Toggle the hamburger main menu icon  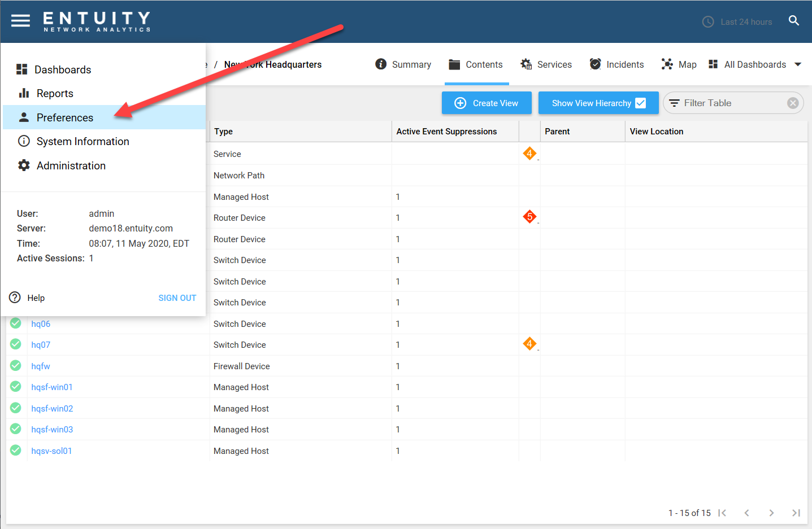tap(20, 21)
